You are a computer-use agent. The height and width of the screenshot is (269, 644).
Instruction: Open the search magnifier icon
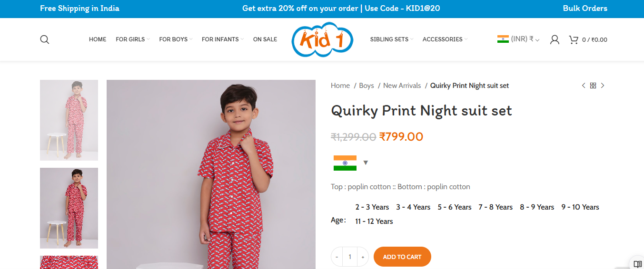[x=45, y=39]
